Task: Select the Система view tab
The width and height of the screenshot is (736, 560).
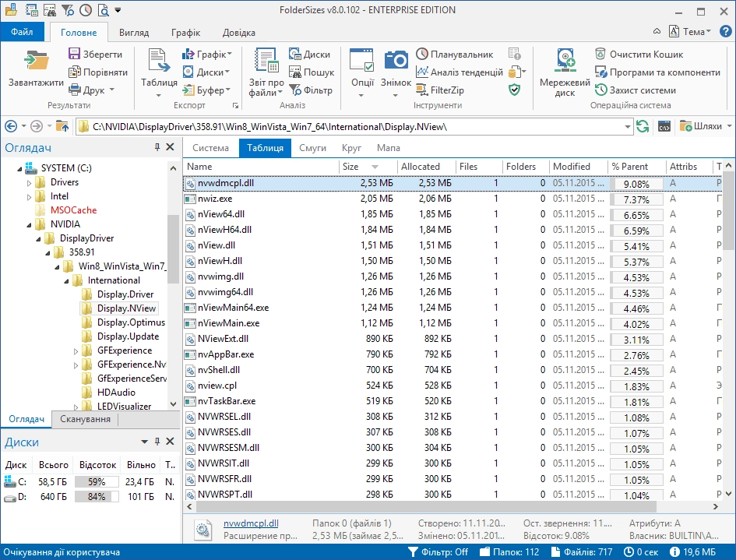Action: pos(210,148)
